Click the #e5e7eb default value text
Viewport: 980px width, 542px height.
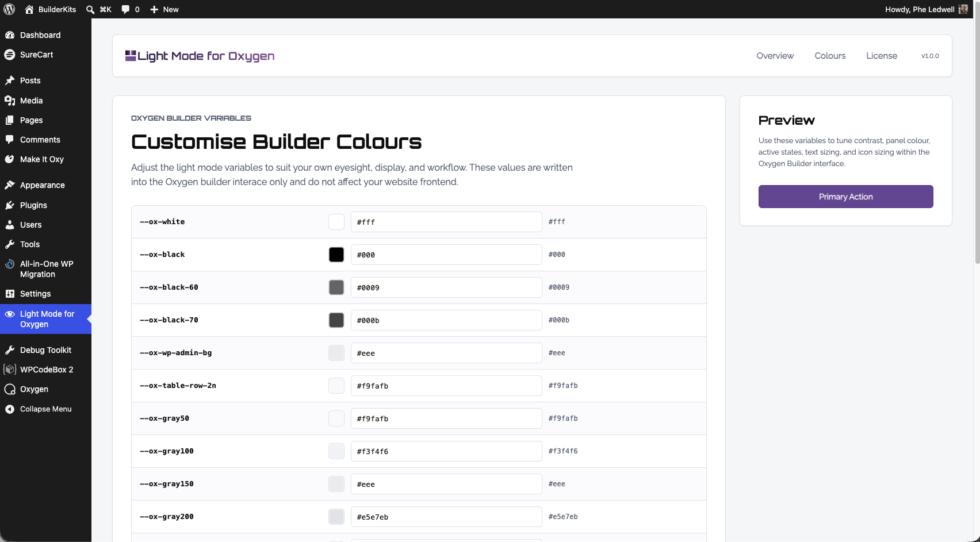(x=563, y=517)
